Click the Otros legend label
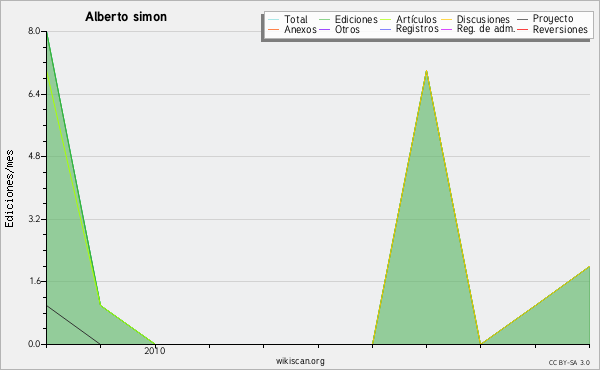The image size is (600, 370). (347, 29)
